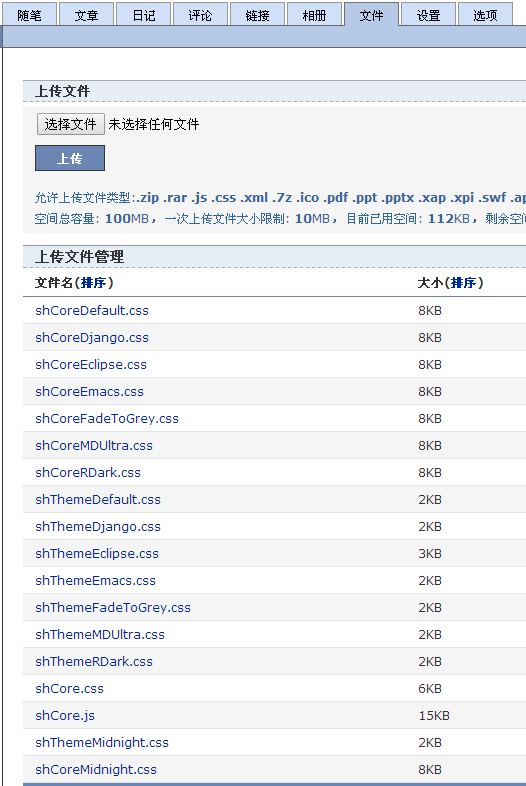The width and height of the screenshot is (526, 786).
Task: Open shCoreFadeToGrey.css file link
Action: pyautogui.click(x=107, y=419)
